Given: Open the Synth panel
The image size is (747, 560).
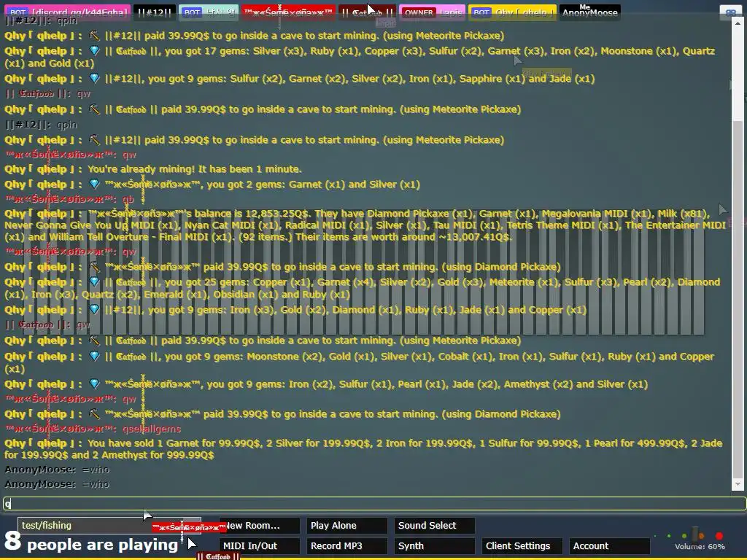Looking at the screenshot, I should 435,545.
